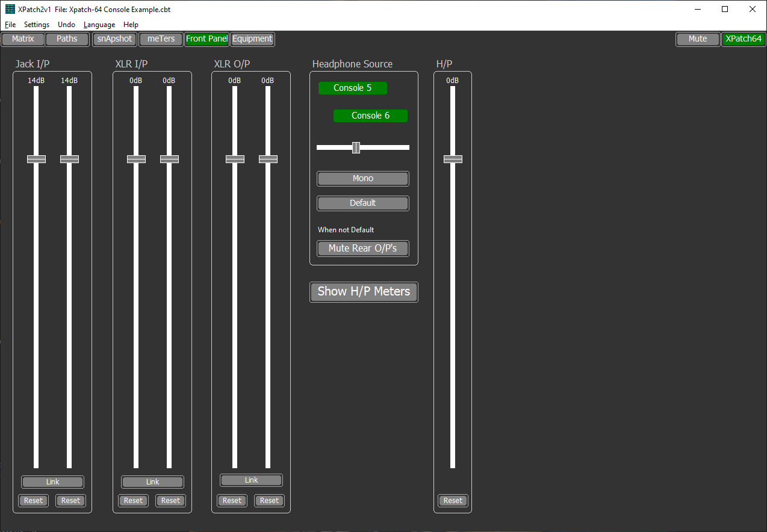Open the Help menu

(131, 25)
